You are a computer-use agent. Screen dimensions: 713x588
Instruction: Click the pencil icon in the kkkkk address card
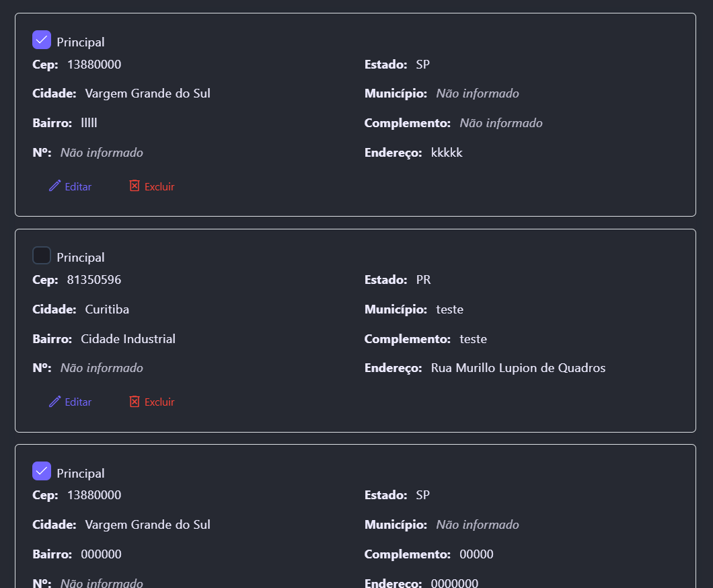click(x=55, y=186)
